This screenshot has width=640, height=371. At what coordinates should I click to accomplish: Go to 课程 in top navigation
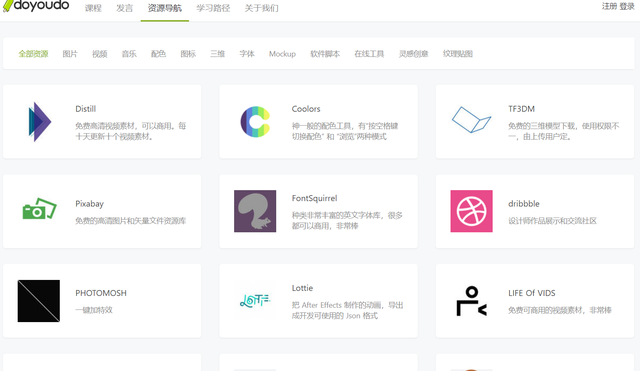[93, 8]
